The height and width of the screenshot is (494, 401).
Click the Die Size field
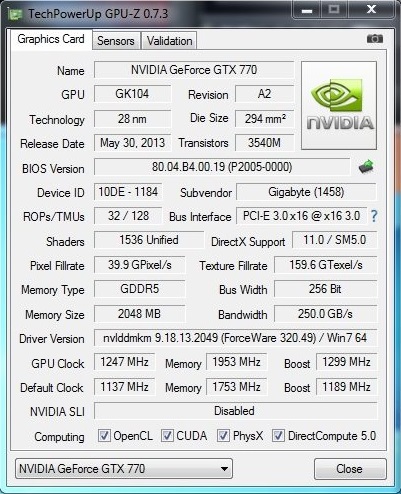(264, 119)
